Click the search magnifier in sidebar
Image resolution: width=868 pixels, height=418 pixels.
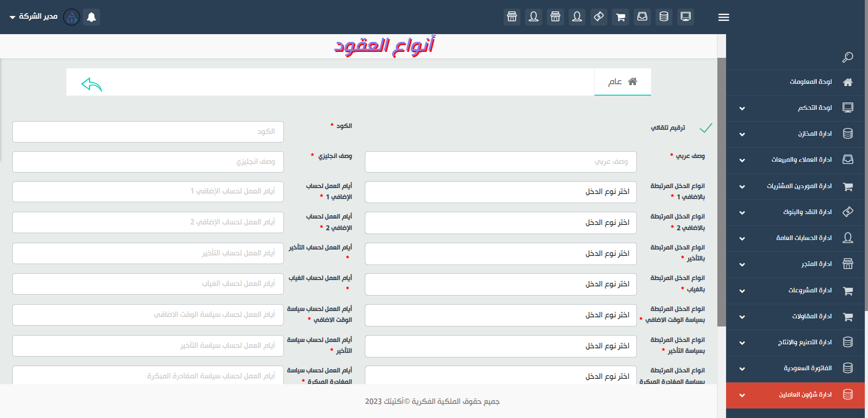848,57
